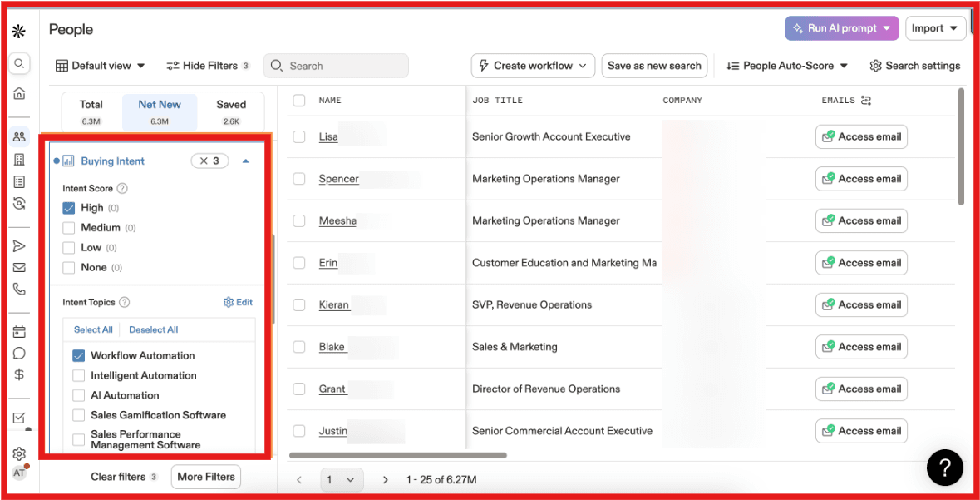The height and width of the screenshot is (500, 980).
Task: Click the Buying Intent chart icon
Action: pos(69,161)
